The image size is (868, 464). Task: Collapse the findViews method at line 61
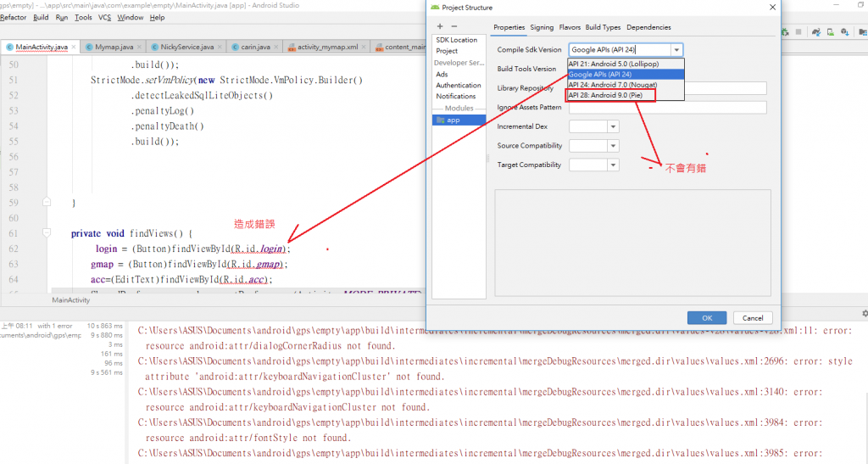click(47, 233)
